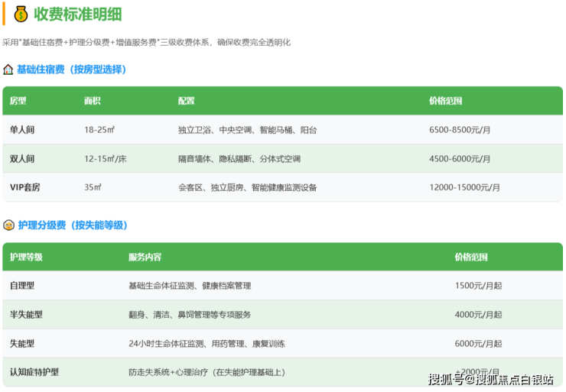
Task: Select the 收费标准明细 main heading
Action: tap(78, 15)
